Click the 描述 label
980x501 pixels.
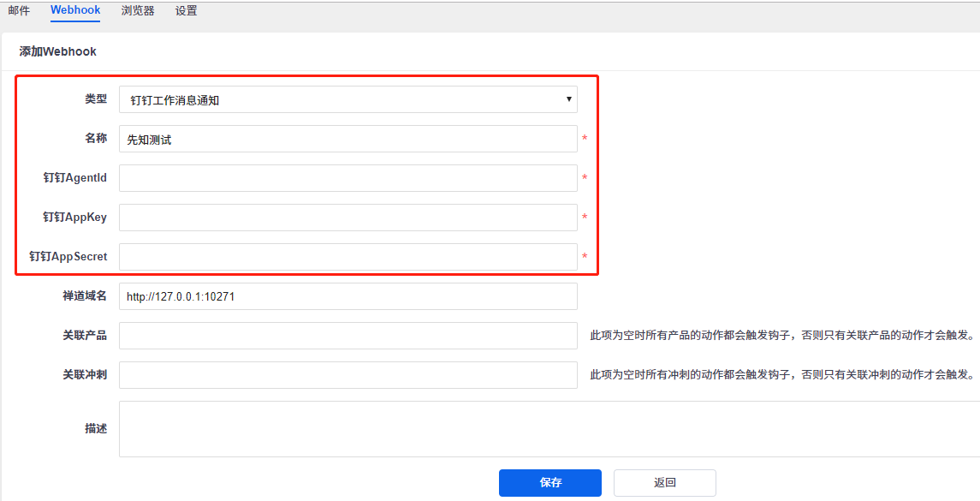[x=96, y=428]
